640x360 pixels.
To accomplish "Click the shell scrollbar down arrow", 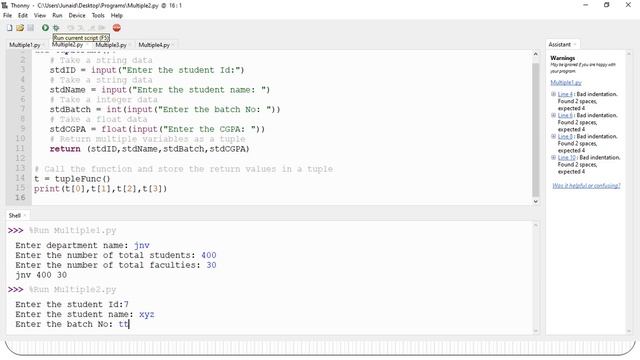I will pyautogui.click(x=536, y=331).
